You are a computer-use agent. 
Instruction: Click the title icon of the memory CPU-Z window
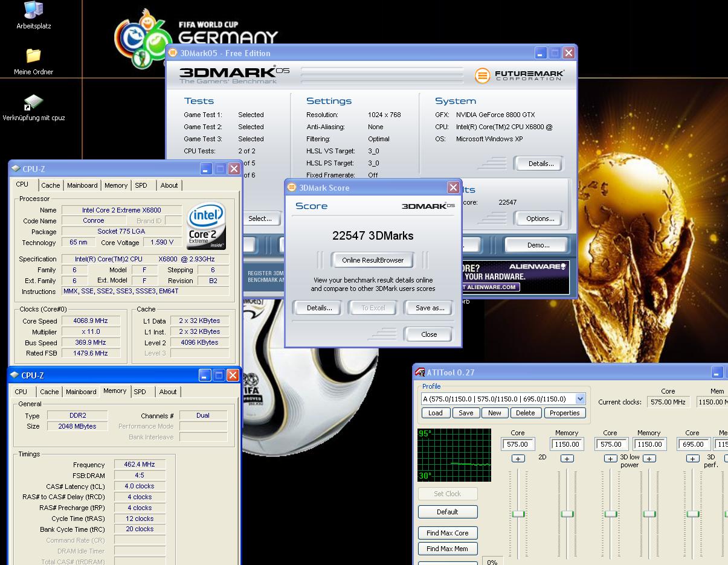(x=14, y=375)
